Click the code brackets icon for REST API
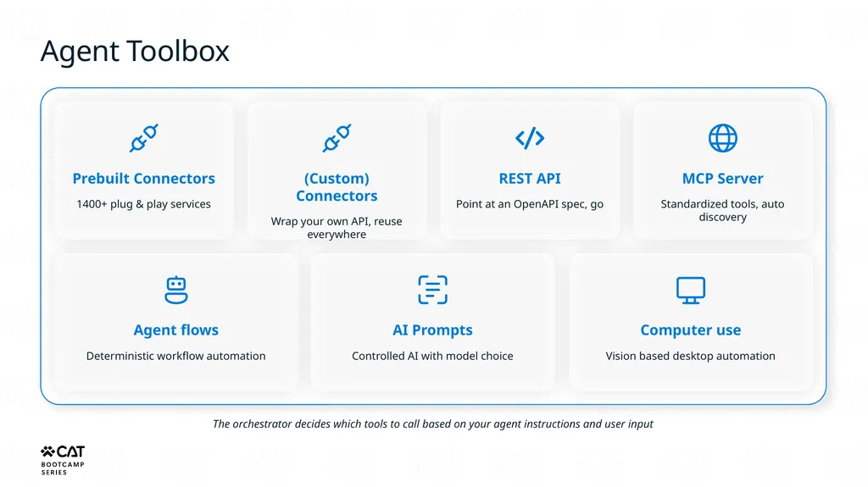The image size is (868, 487). [530, 138]
